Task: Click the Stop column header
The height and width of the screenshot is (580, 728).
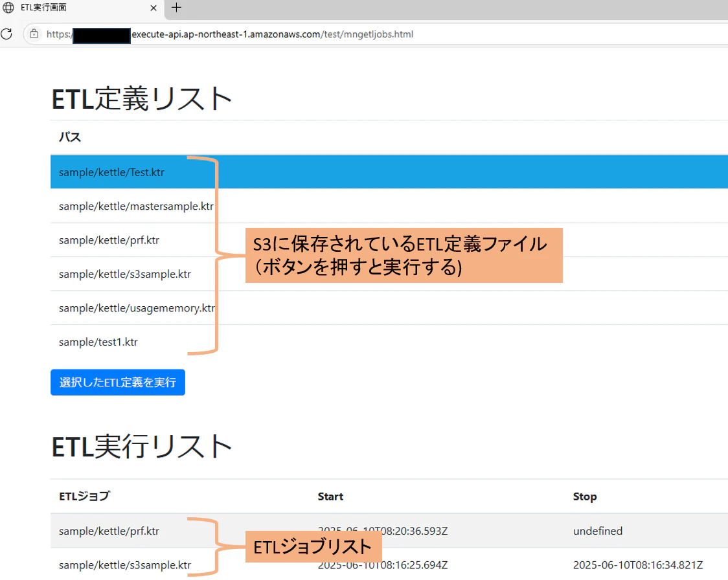Action: [x=585, y=496]
